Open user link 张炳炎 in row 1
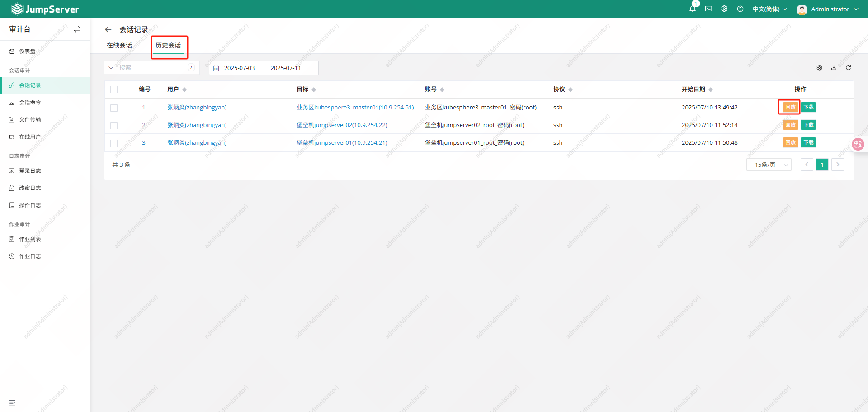Image resolution: width=868 pixels, height=412 pixels. (x=197, y=108)
